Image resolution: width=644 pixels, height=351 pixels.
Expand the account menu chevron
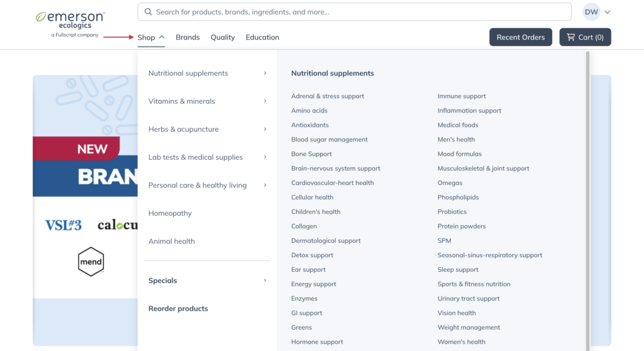click(x=608, y=12)
